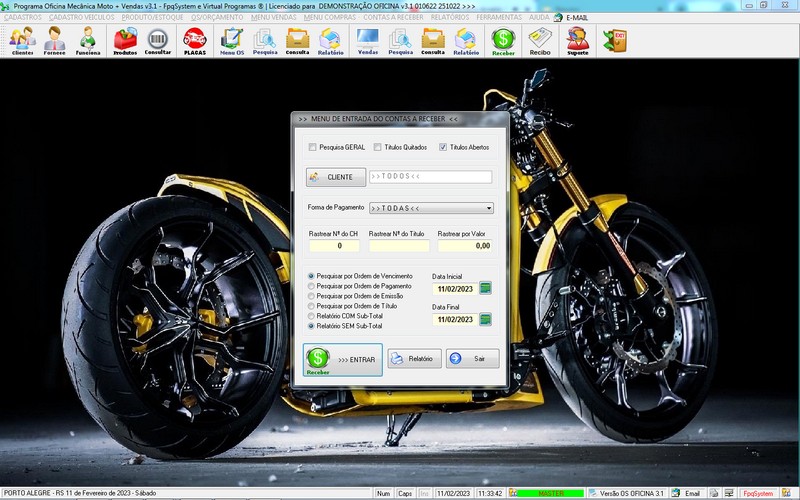This screenshot has width=800, height=500.
Task: Click the Relatório button in dialog
Action: coord(414,359)
